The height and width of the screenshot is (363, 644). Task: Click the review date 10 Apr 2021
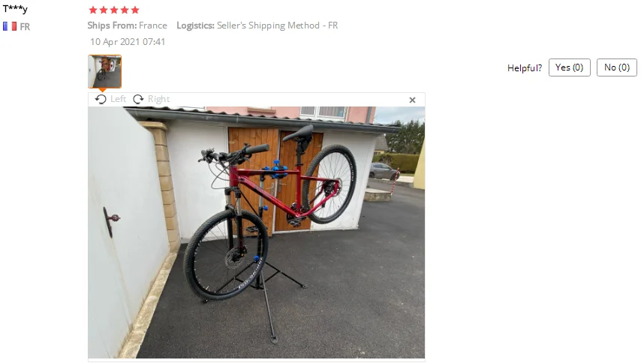[x=128, y=42]
